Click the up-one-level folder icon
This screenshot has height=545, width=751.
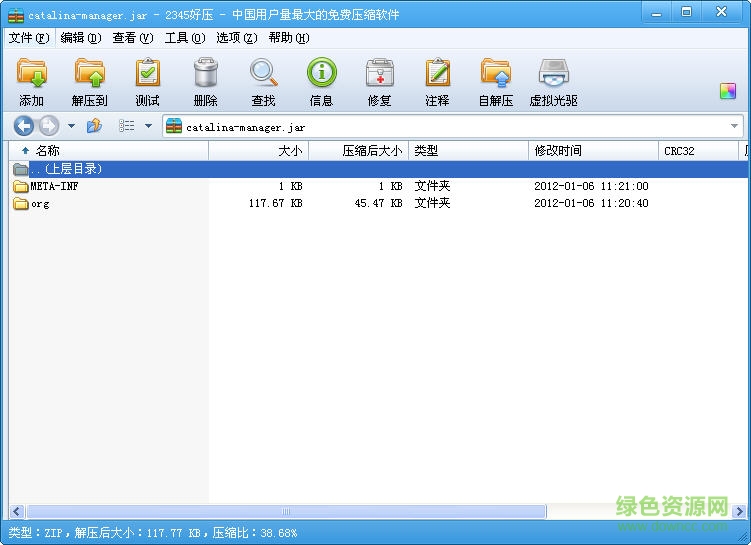point(94,126)
